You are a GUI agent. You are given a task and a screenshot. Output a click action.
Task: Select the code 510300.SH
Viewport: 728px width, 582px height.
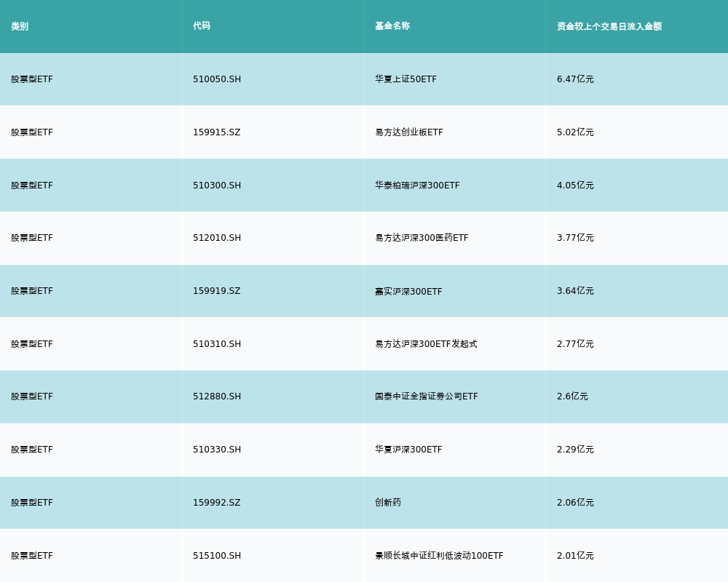[217, 186]
